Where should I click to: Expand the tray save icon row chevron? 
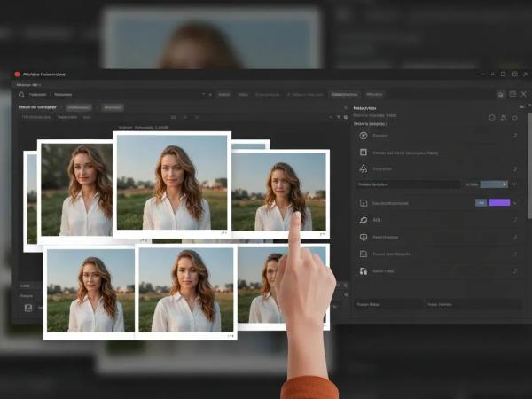pos(514,254)
